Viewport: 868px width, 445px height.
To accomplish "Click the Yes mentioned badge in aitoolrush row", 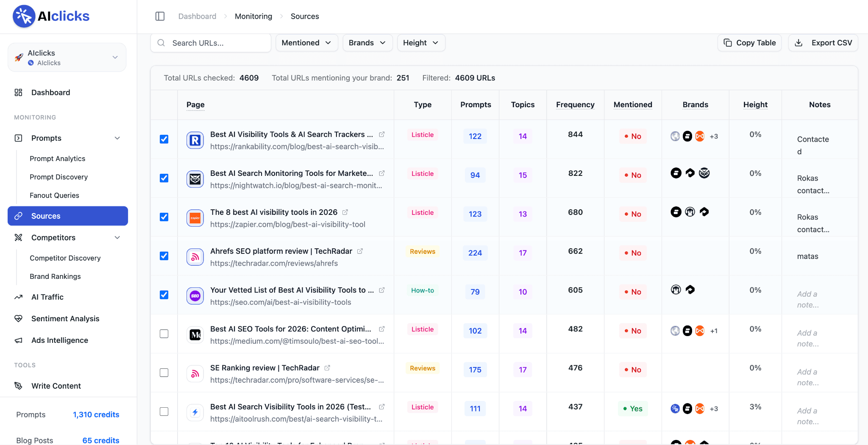I will 633,409.
